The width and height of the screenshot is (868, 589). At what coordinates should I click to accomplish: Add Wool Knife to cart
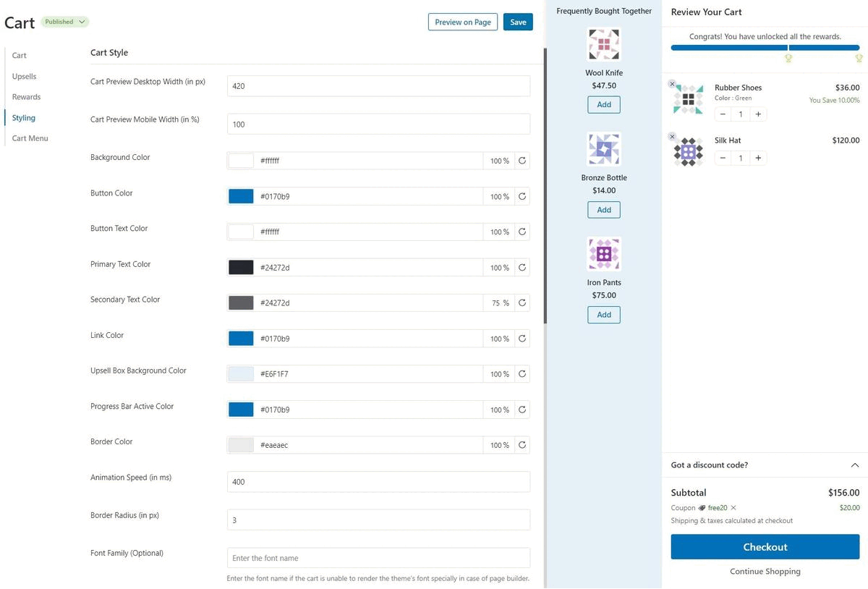click(604, 105)
